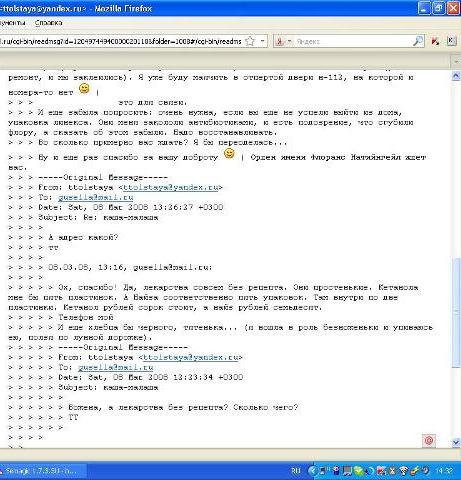
Task: Open the Yandex search engine selector dropdown
Action: pos(283,41)
